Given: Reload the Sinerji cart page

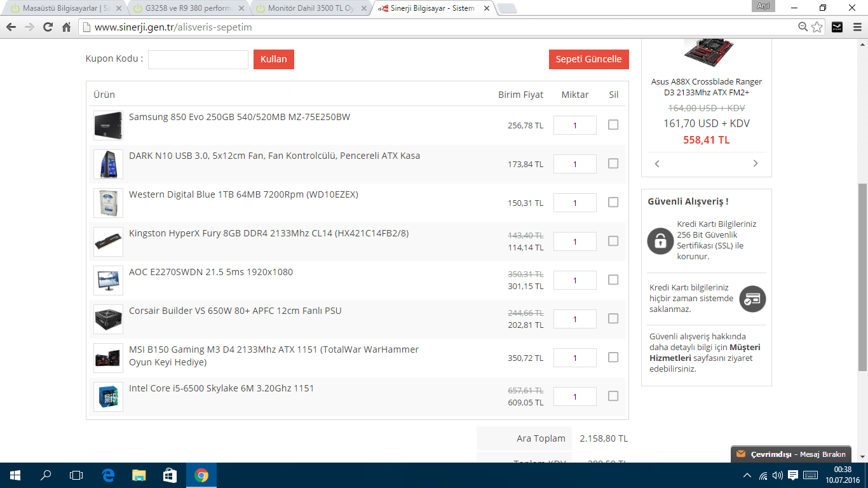Looking at the screenshot, I should pos(48,27).
